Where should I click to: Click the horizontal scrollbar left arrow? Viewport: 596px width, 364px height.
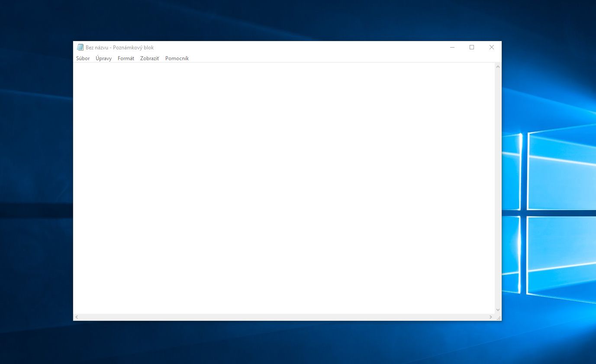(x=77, y=317)
